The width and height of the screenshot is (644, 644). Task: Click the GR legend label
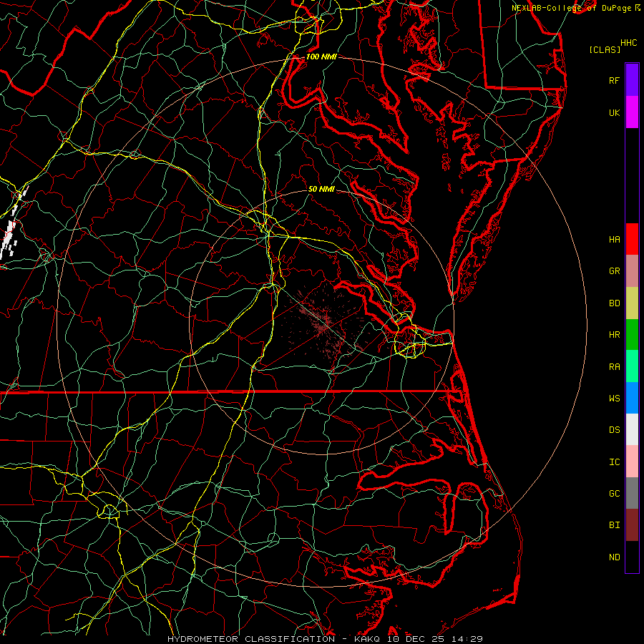click(x=614, y=271)
